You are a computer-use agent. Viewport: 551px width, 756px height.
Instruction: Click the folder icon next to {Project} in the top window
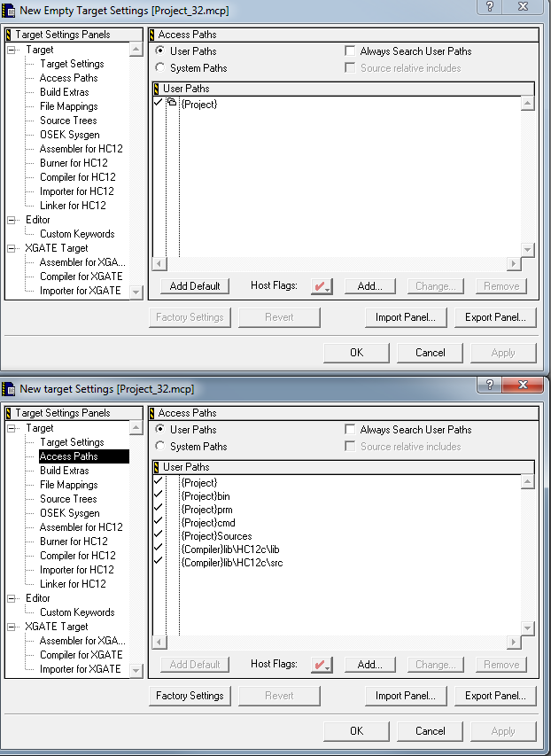point(172,102)
